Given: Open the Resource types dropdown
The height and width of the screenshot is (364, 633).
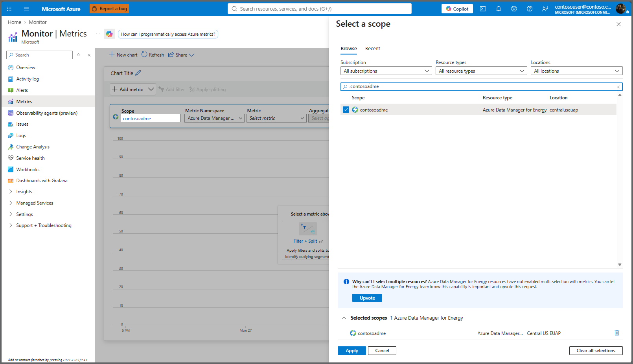Looking at the screenshot, I should (x=481, y=71).
